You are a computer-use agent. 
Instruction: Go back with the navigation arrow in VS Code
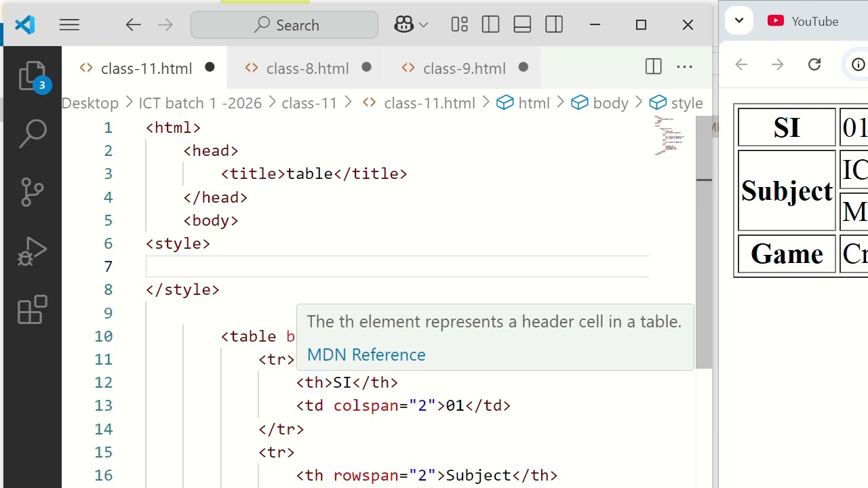click(133, 25)
